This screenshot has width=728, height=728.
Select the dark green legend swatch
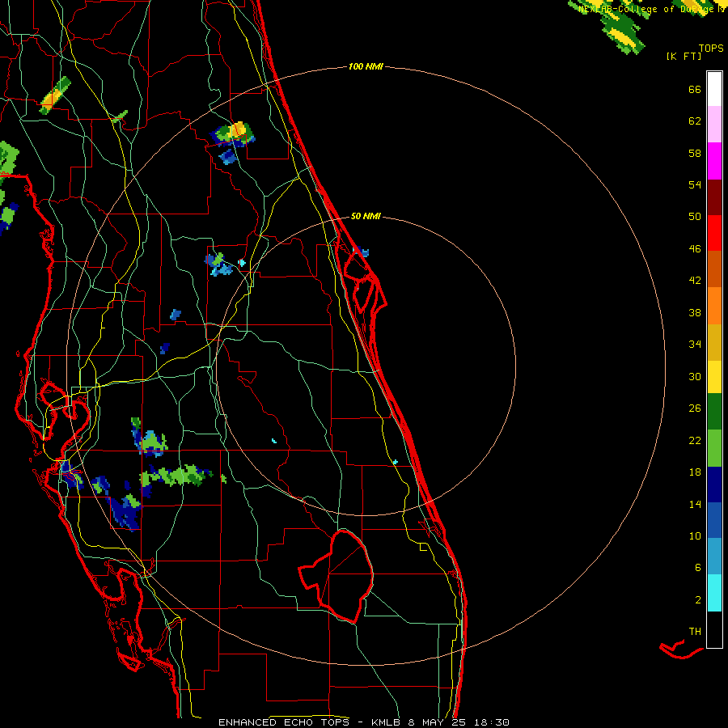714,412
